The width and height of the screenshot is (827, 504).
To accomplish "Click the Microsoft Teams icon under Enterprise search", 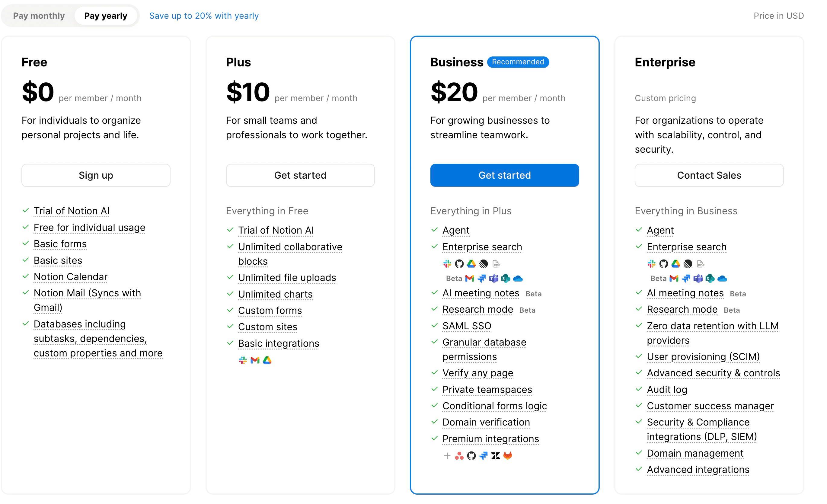I will coord(493,279).
